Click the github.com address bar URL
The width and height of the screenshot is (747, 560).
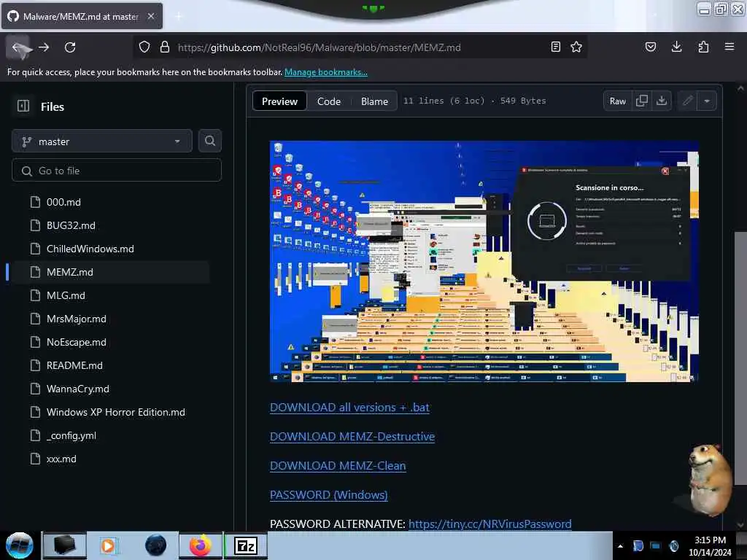320,47
